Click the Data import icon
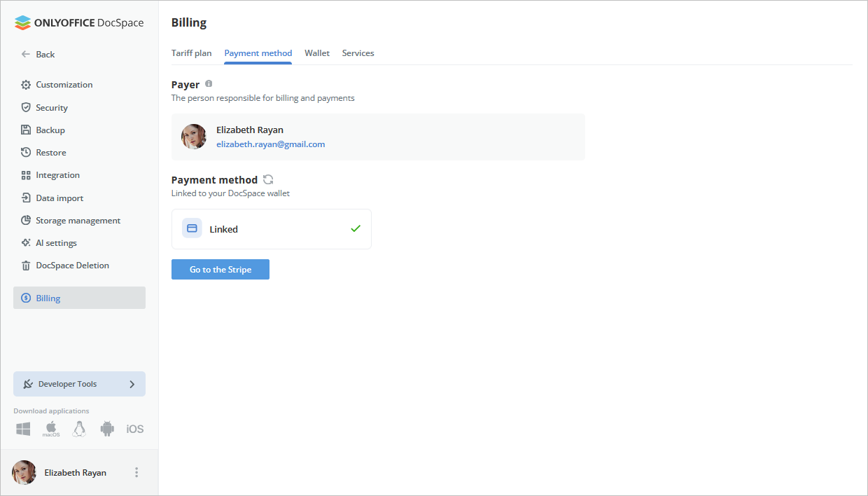 pyautogui.click(x=26, y=198)
